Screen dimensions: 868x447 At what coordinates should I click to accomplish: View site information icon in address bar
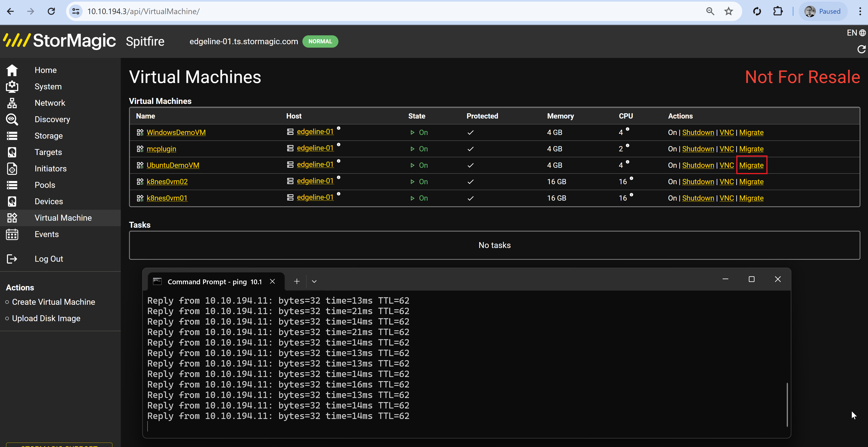76,11
